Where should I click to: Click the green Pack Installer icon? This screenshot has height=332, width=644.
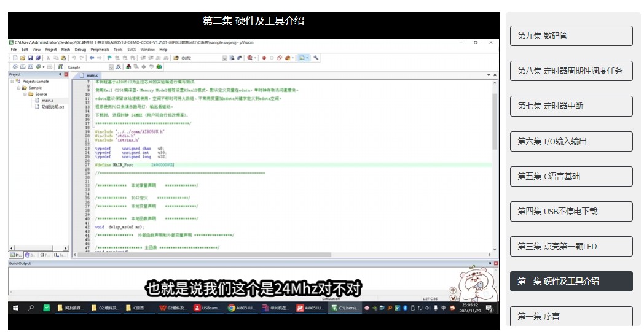(159, 66)
